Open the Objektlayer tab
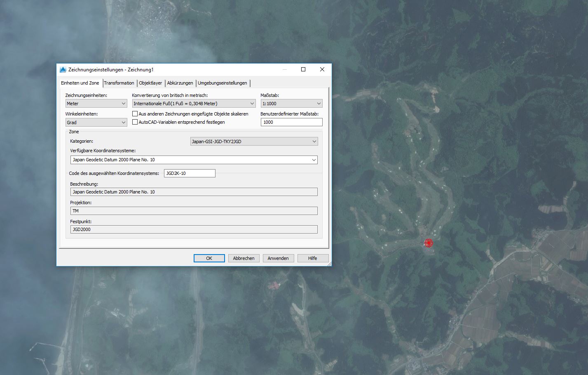 150,83
